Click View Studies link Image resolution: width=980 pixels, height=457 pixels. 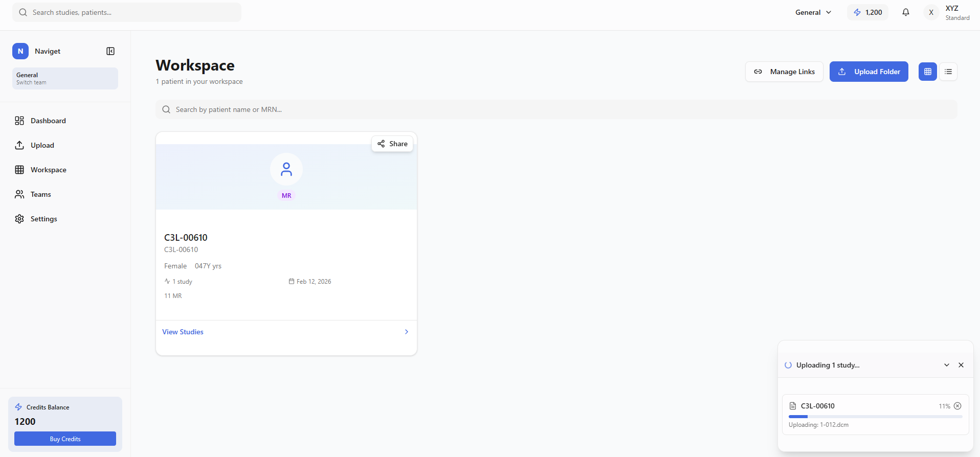[x=183, y=332]
